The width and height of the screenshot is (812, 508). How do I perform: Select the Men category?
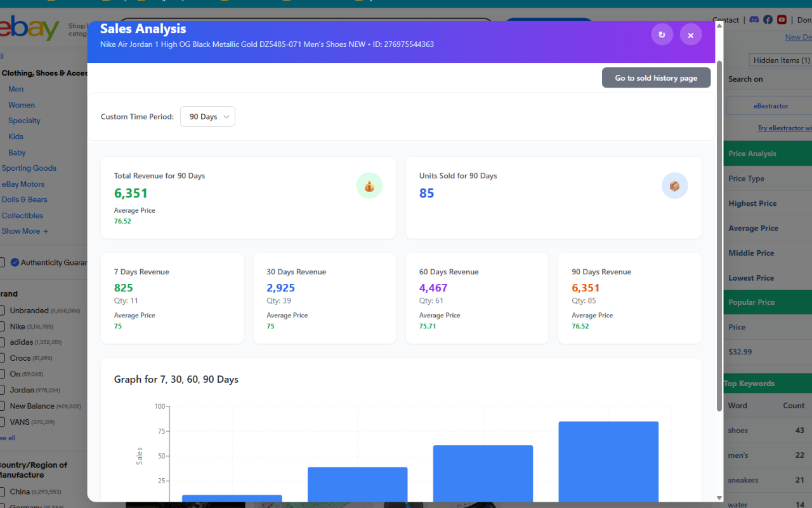pyautogui.click(x=16, y=90)
